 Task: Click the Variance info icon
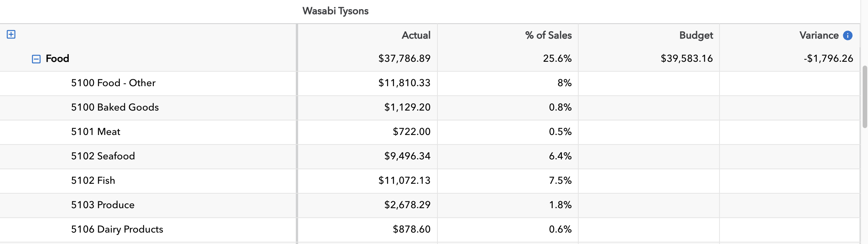pyautogui.click(x=848, y=35)
